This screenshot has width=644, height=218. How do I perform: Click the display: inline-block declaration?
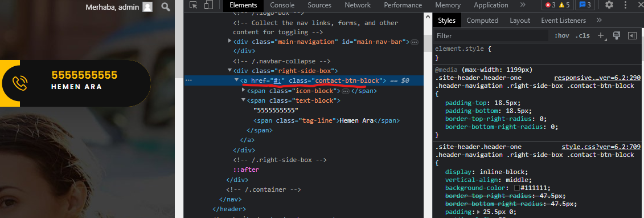tap(487, 172)
